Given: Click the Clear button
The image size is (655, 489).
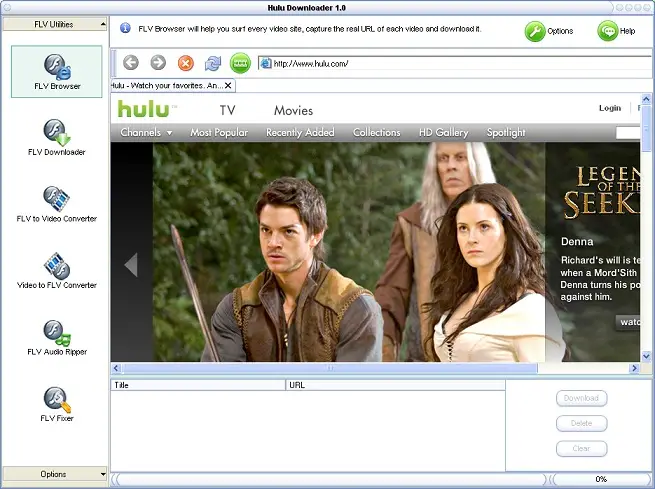Looking at the screenshot, I should (x=581, y=448).
